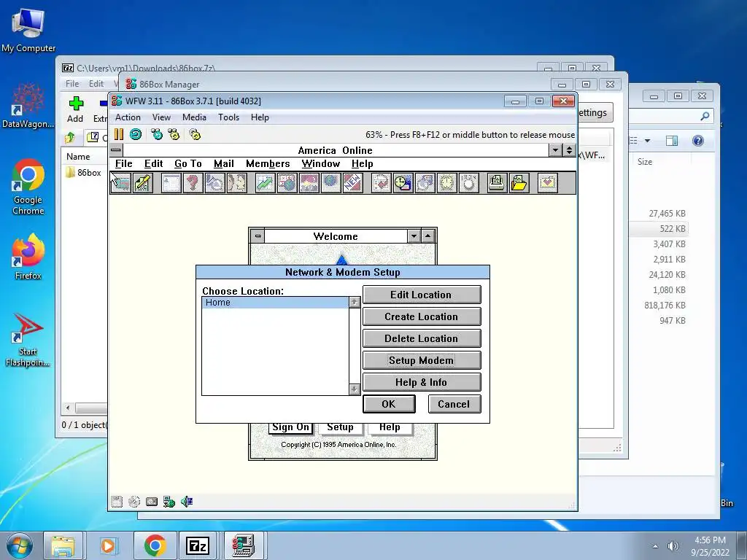Click the Edit Location button

pos(422,295)
